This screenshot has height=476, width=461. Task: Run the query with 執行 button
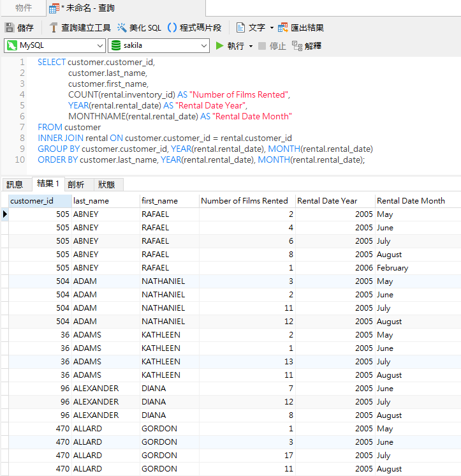230,46
